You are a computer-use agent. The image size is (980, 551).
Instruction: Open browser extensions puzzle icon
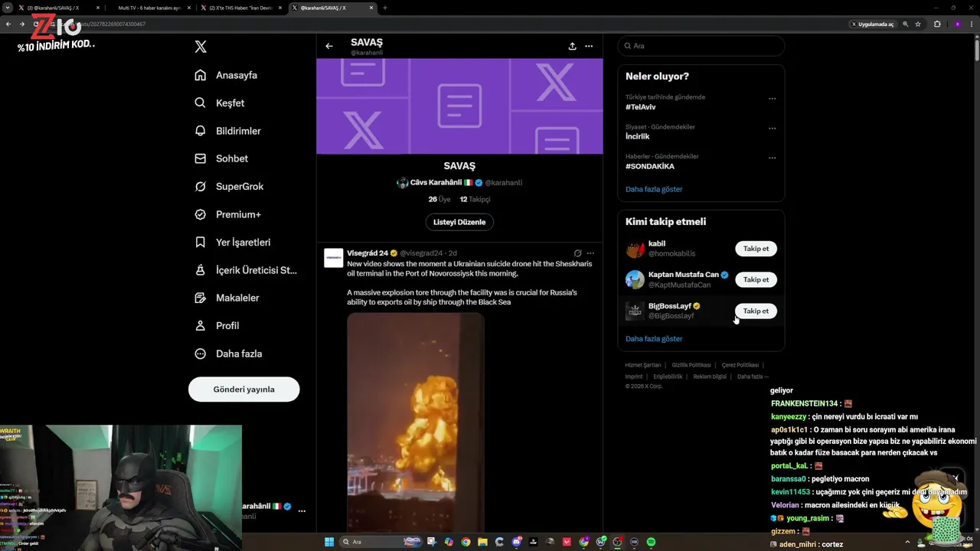(x=937, y=24)
